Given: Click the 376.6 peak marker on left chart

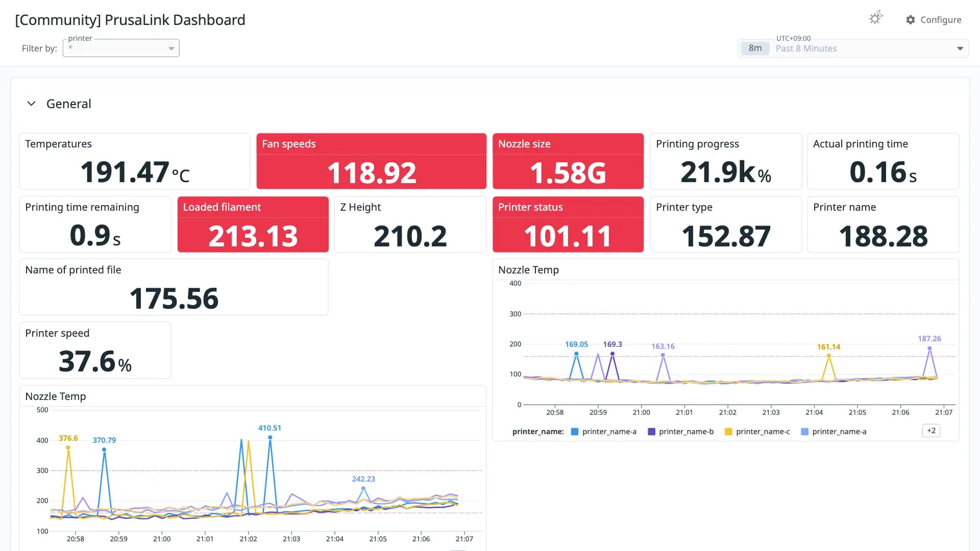Looking at the screenshot, I should click(x=68, y=447).
